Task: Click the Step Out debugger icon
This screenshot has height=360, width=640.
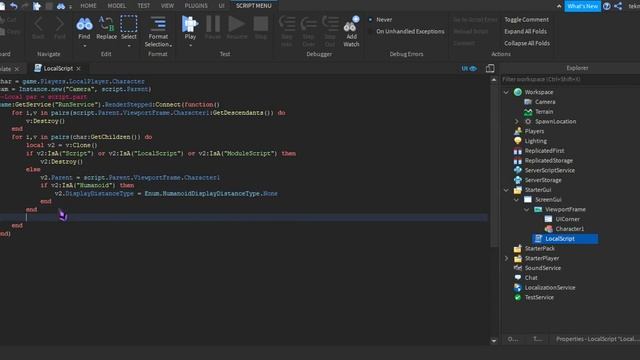Action: (330, 24)
